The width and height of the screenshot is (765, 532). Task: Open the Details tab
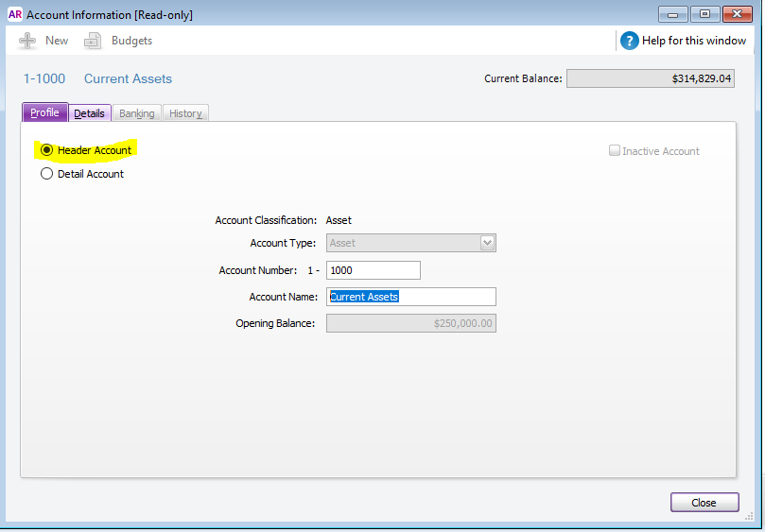[89, 113]
